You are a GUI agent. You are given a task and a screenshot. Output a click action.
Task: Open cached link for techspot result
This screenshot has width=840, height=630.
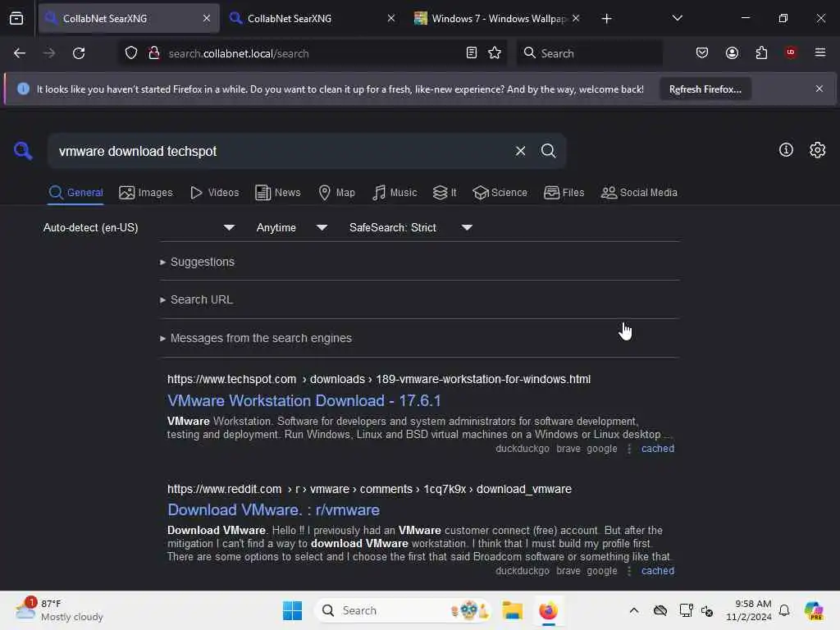point(657,449)
